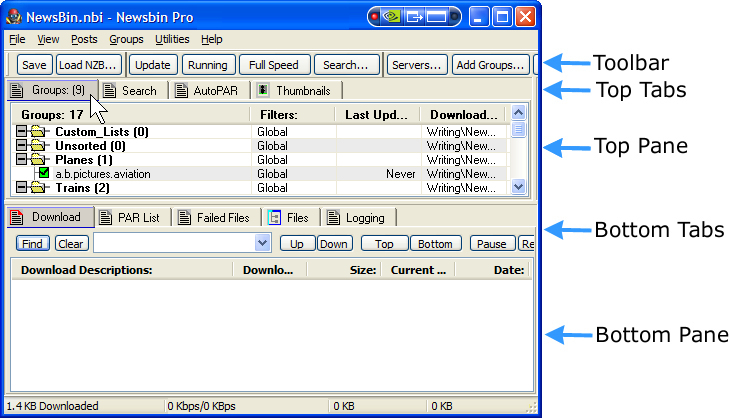Click the Update toolbar button
This screenshot has height=418, width=729.
[152, 65]
